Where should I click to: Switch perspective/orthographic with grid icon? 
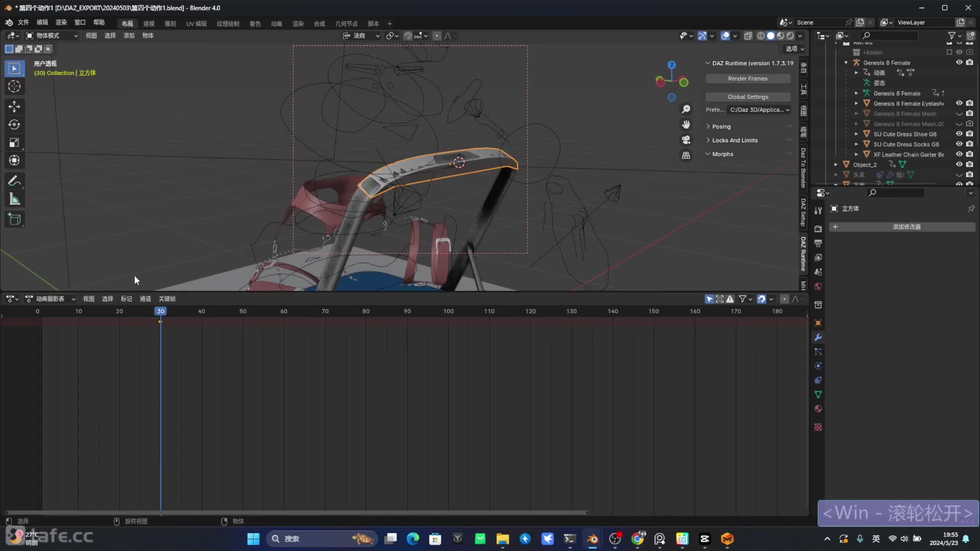coord(686,155)
